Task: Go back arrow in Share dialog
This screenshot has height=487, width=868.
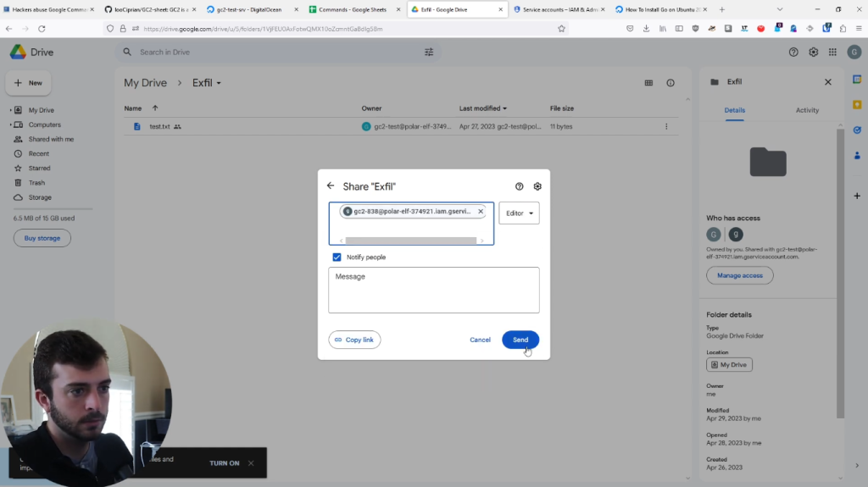Action: (x=331, y=186)
